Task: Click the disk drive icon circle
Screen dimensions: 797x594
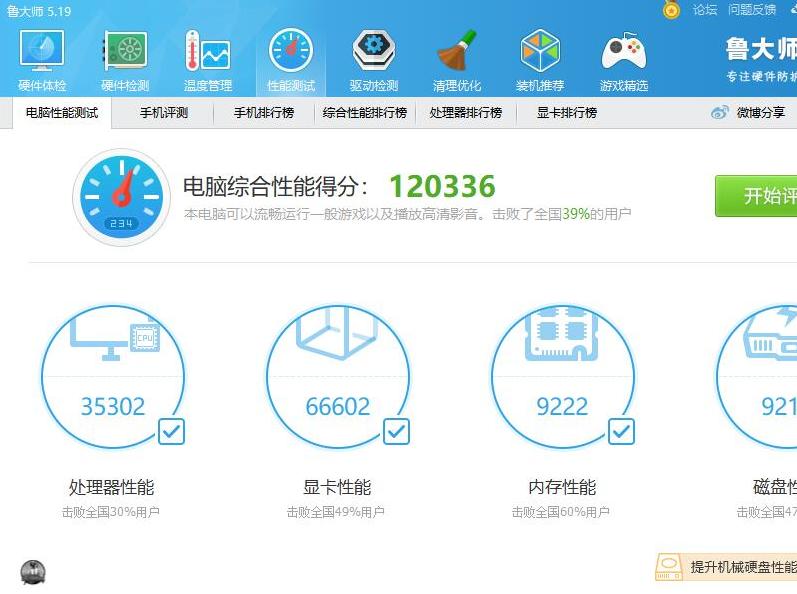Action: (757, 377)
